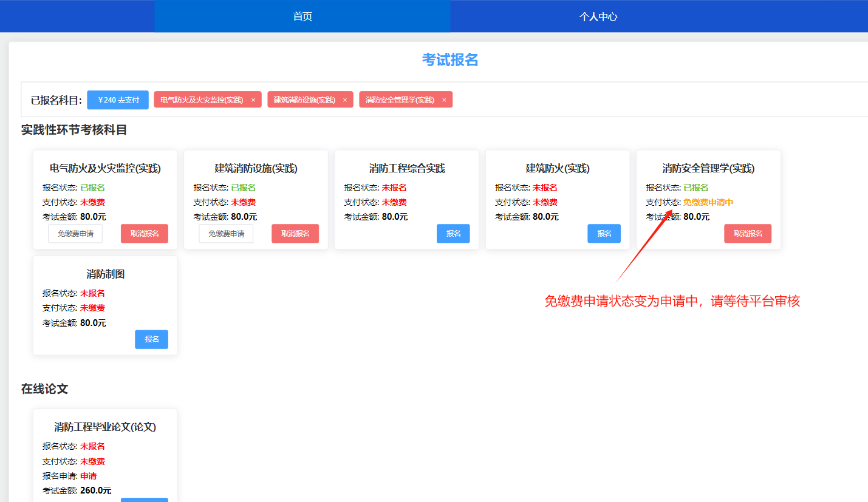Click the 考试报名 page heading
Image resolution: width=868 pixels, height=502 pixels.
[x=450, y=59]
